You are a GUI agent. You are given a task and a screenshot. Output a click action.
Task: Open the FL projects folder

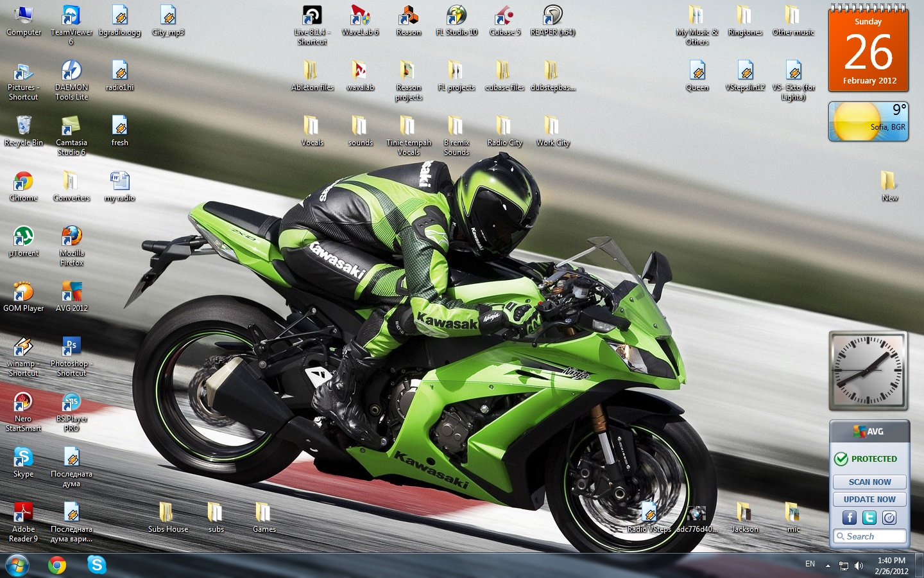457,76
